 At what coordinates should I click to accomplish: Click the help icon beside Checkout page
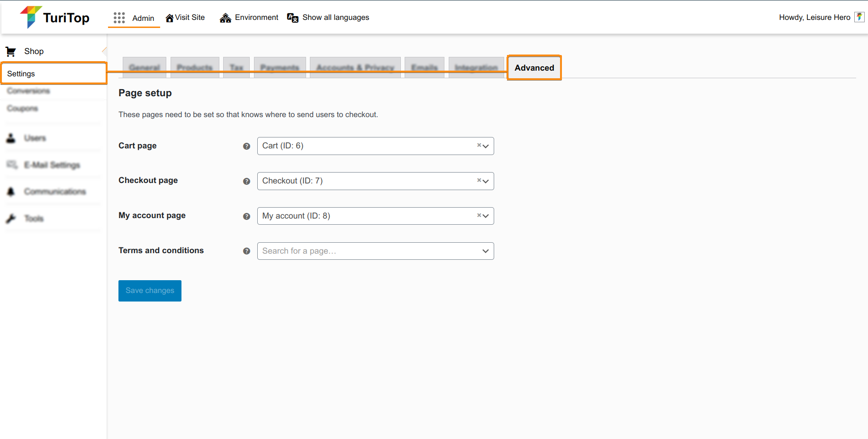pyautogui.click(x=246, y=181)
